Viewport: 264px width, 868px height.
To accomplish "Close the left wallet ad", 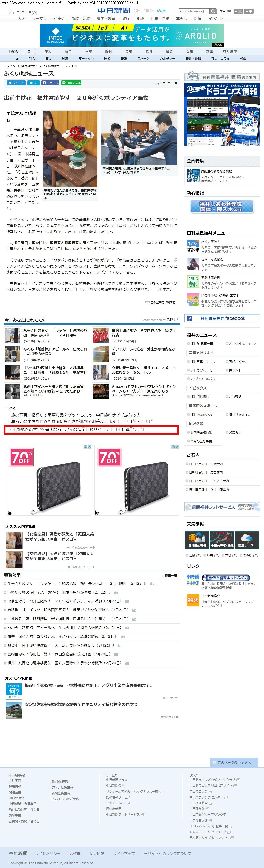I will click(89, 447).
